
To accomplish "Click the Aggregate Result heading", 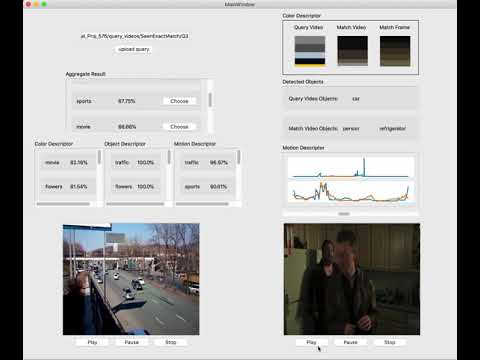I will [x=85, y=74].
